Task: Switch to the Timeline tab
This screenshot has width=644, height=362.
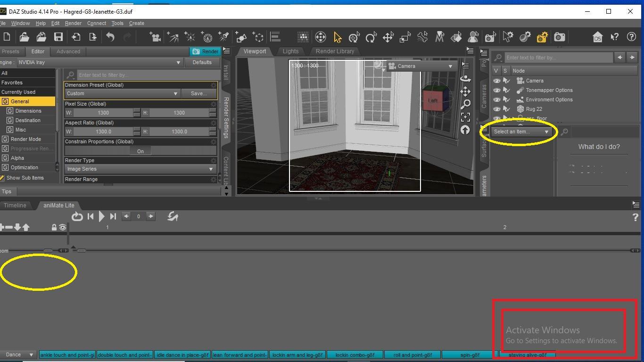Action: pos(15,205)
